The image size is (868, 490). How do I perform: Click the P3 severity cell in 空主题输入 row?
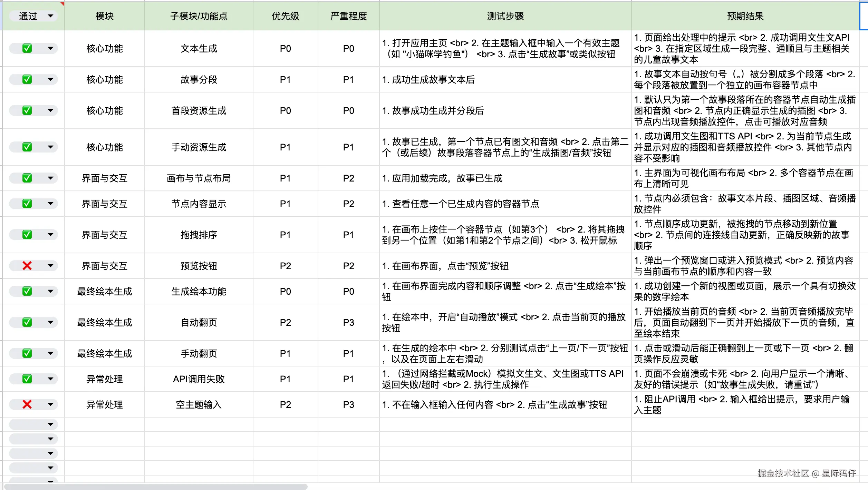348,404
